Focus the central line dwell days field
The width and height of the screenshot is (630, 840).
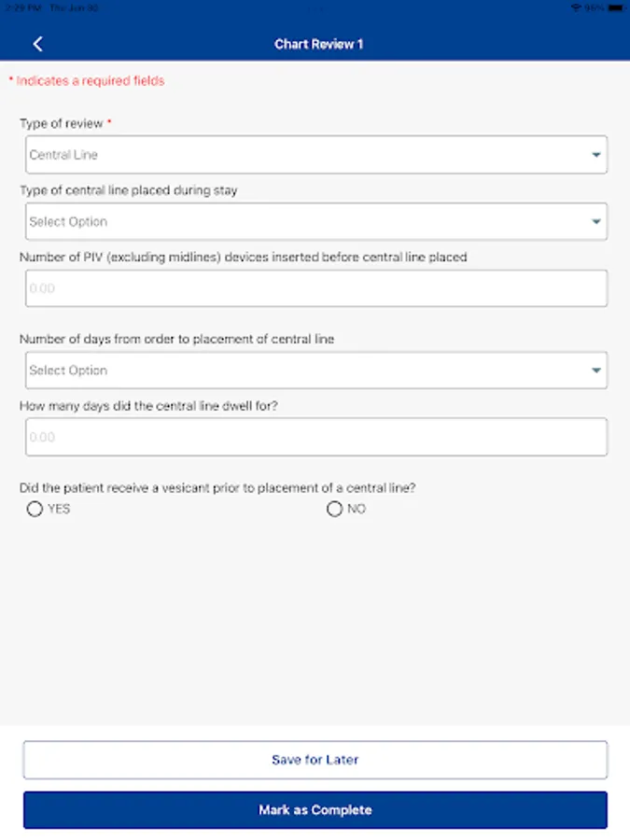click(x=315, y=437)
